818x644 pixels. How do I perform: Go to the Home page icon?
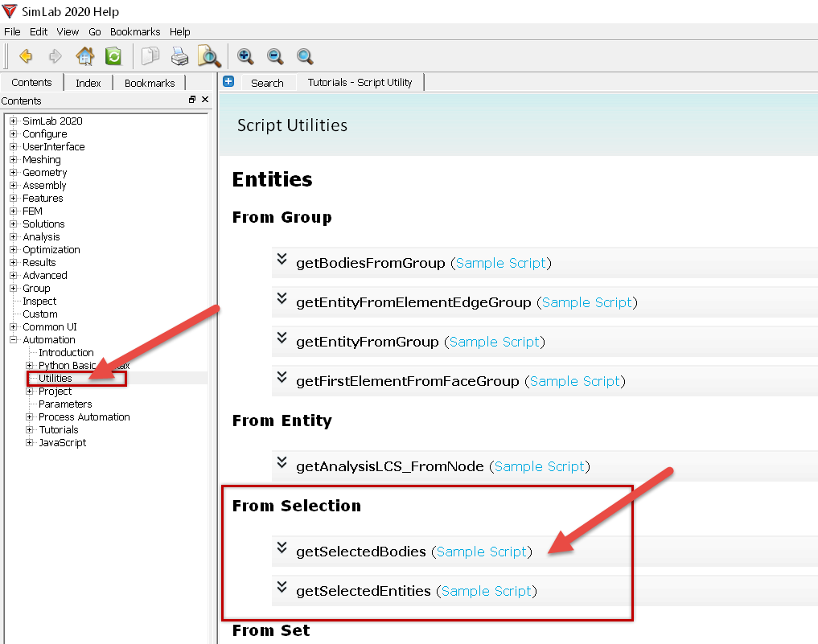(x=85, y=56)
